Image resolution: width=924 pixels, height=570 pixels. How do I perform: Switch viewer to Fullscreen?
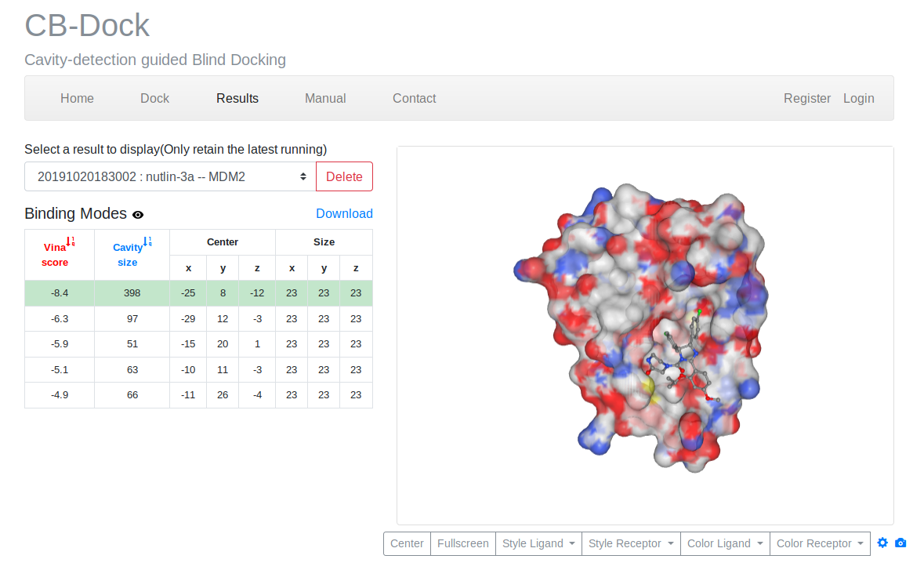[x=462, y=543]
